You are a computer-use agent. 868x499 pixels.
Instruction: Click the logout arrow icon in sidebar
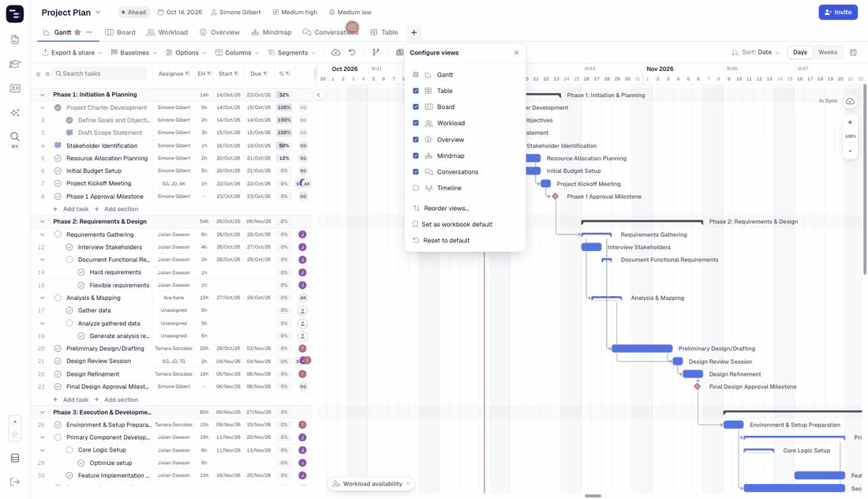[15, 482]
